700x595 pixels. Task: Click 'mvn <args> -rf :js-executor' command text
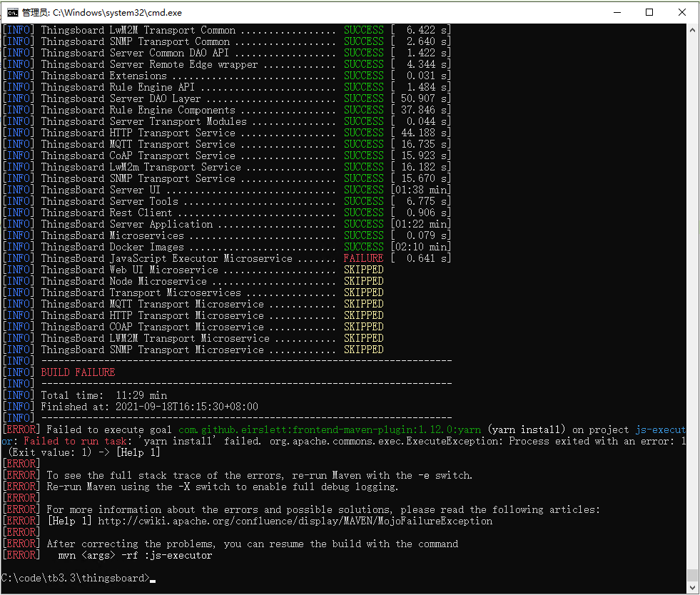pos(136,555)
